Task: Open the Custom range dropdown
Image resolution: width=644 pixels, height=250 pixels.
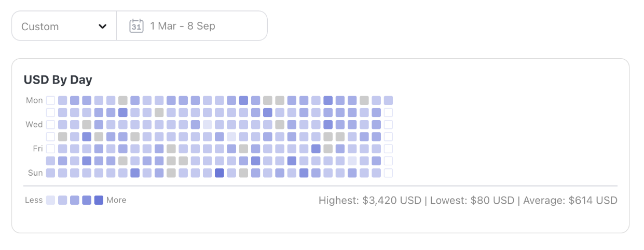Action: click(x=64, y=26)
